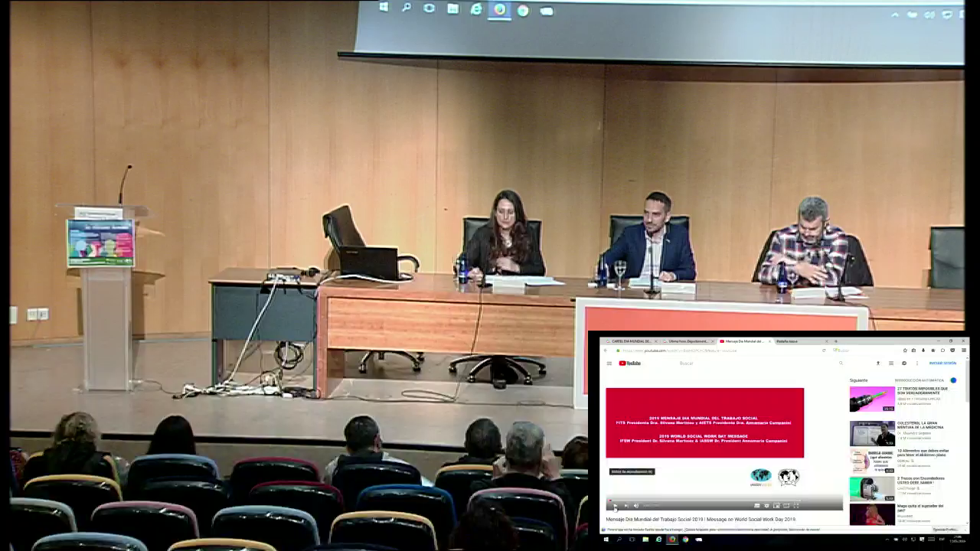Open 2 Trucos con Encendedores video
Screen dimensions: 980x551
point(921,480)
